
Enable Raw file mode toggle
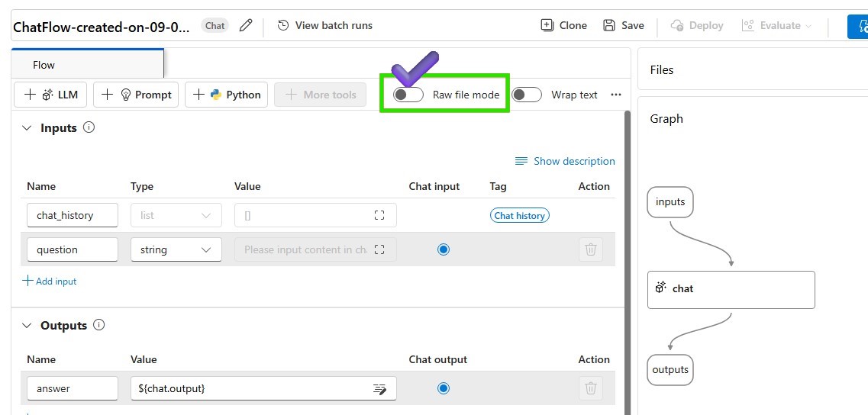408,95
